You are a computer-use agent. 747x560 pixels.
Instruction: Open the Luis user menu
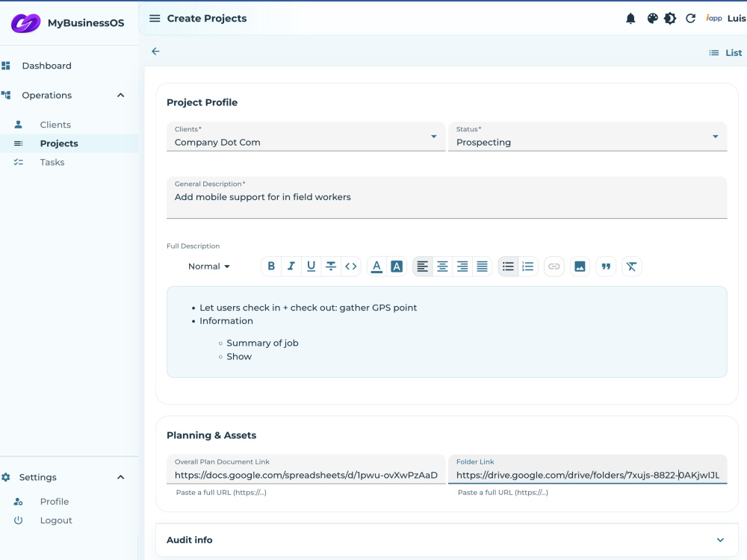click(736, 19)
